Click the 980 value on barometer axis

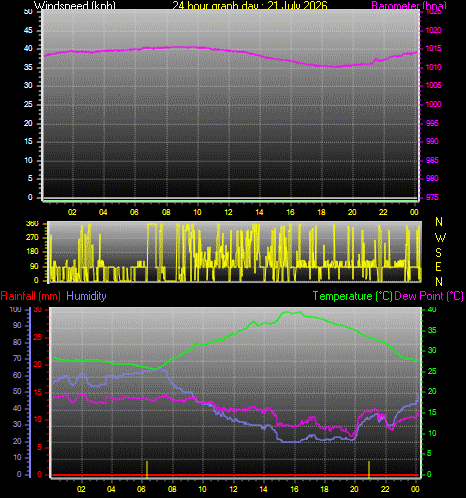pyautogui.click(x=432, y=178)
